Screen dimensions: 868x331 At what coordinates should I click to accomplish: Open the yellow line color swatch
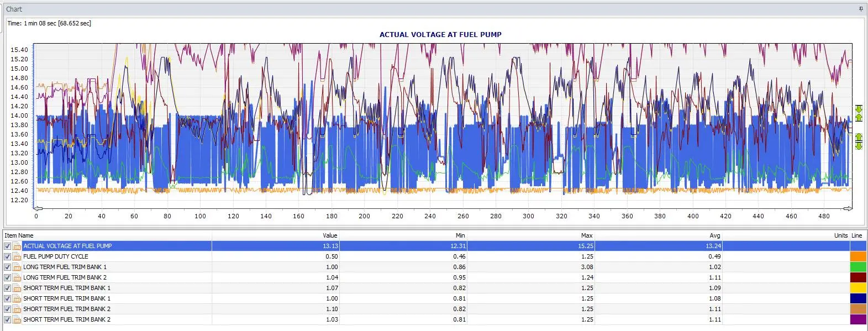point(858,288)
